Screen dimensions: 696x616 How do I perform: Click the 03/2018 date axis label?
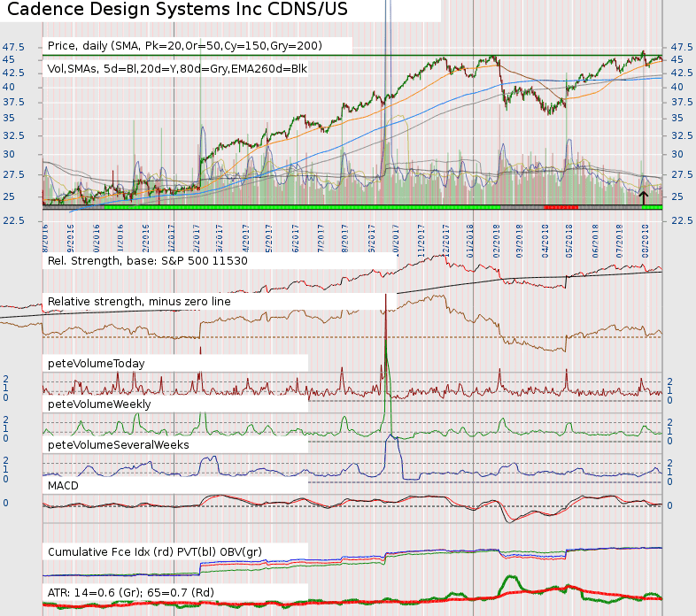pos(519,241)
